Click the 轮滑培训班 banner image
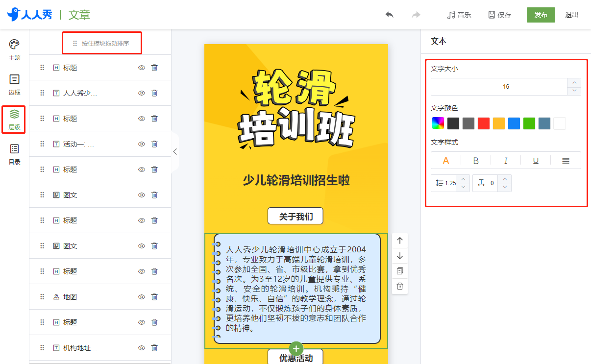Screen dimensions: 591x364 point(296,108)
